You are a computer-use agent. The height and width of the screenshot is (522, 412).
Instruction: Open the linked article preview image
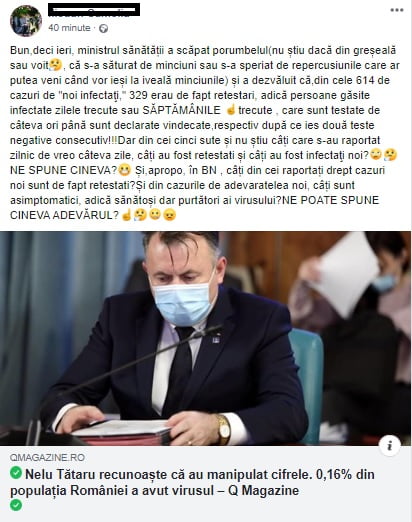click(206, 338)
